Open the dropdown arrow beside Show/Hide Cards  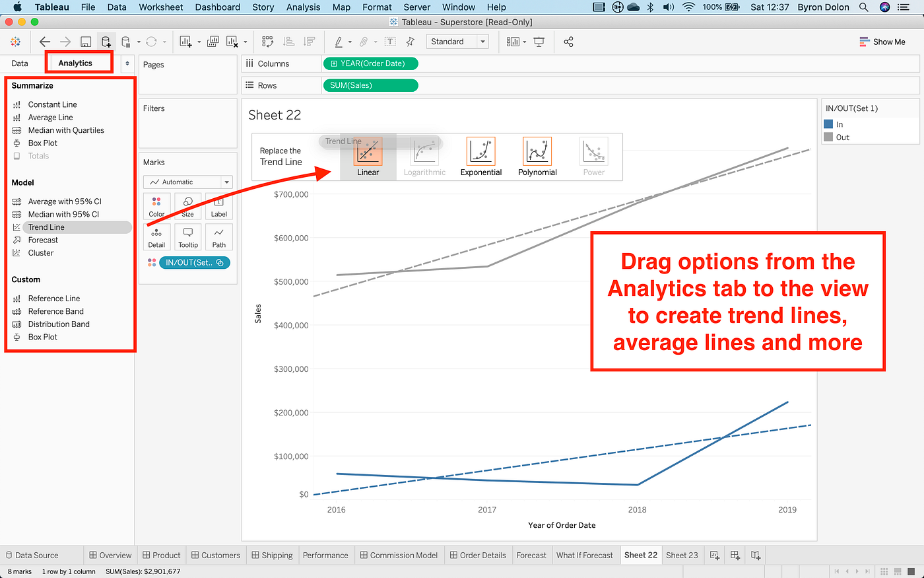pos(524,42)
